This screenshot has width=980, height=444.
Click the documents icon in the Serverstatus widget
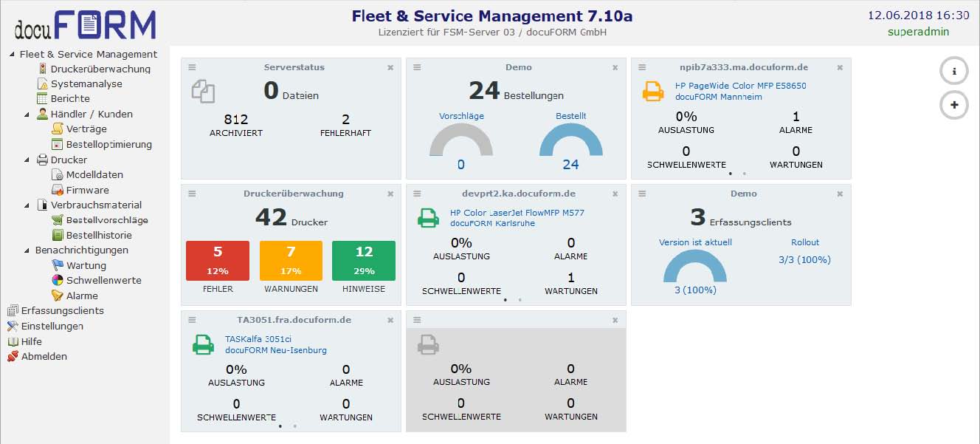[x=204, y=91]
